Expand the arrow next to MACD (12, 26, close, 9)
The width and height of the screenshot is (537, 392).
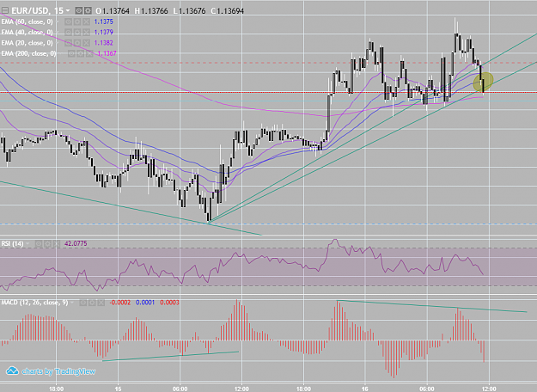(72, 303)
